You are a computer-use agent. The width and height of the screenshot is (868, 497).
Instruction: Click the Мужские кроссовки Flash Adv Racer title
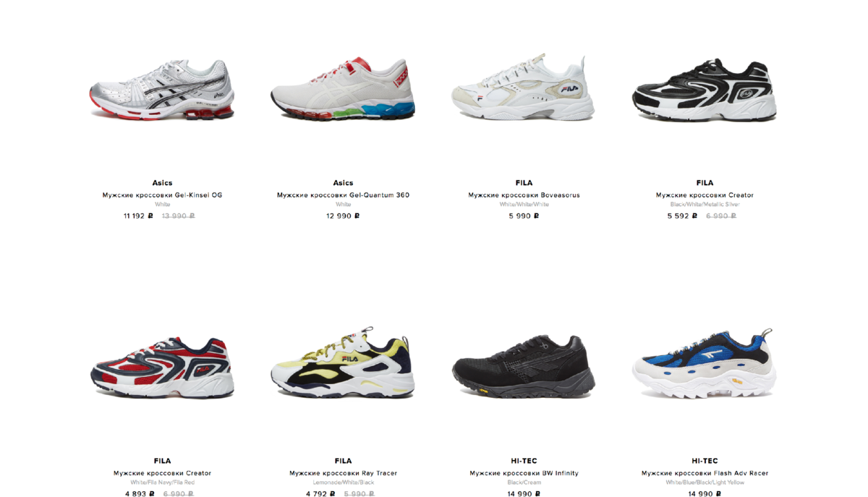point(705,473)
